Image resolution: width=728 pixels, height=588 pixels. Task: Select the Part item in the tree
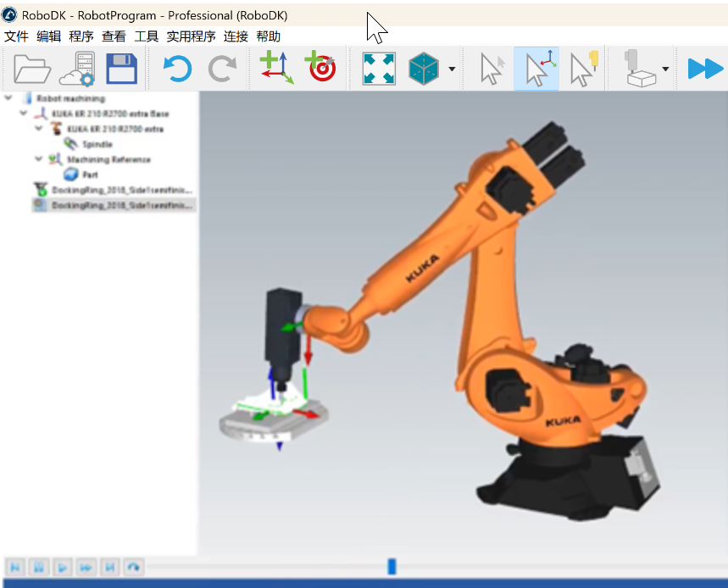(90, 175)
